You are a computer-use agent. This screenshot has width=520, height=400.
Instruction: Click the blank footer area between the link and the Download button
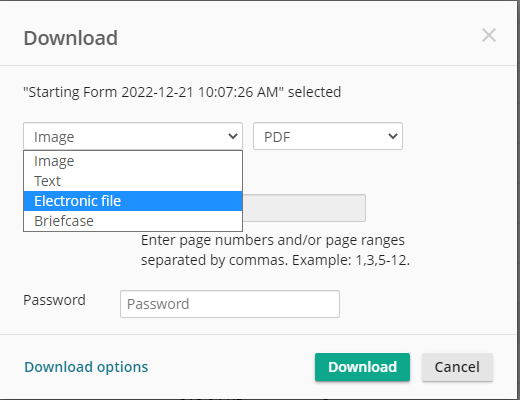(231, 367)
